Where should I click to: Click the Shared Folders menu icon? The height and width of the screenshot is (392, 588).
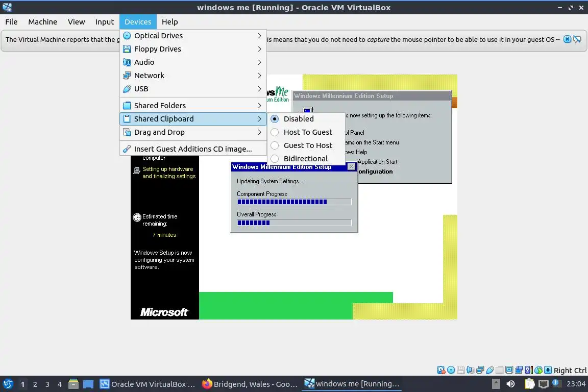pos(127,106)
